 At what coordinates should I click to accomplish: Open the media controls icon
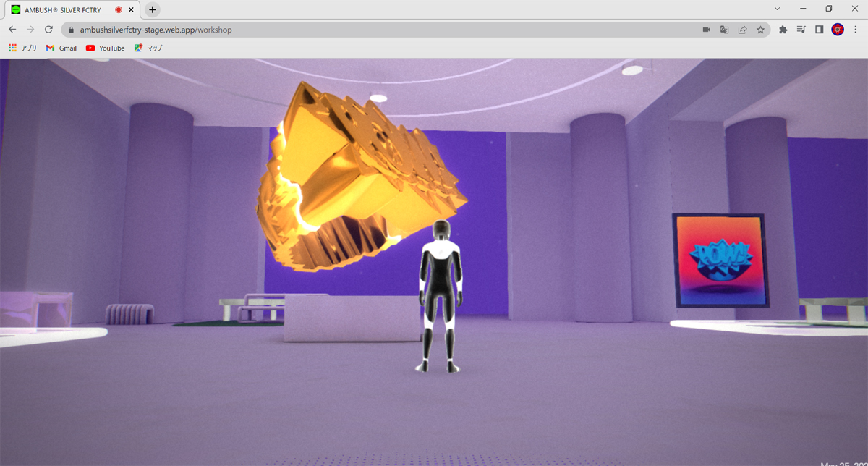pyautogui.click(x=801, y=30)
